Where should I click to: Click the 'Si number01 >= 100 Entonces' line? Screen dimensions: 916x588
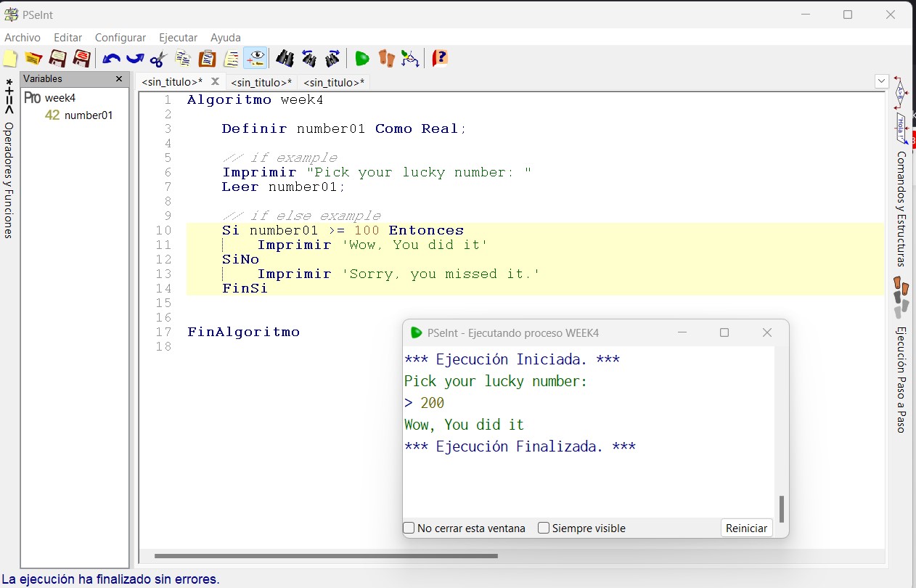pos(343,230)
